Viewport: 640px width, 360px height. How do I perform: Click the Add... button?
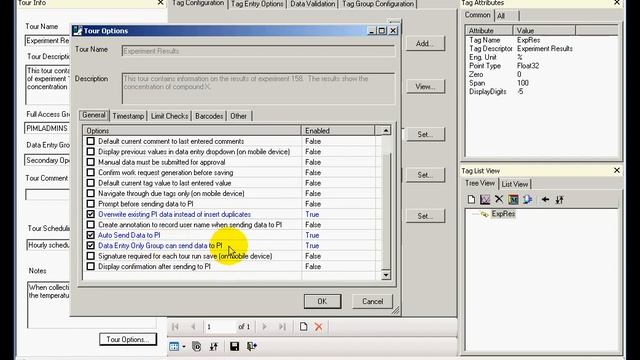(425, 44)
